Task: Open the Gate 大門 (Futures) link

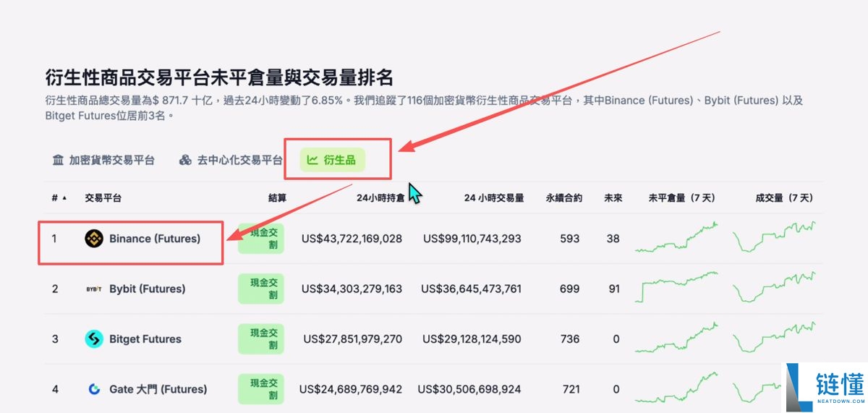Action: pyautogui.click(x=158, y=389)
